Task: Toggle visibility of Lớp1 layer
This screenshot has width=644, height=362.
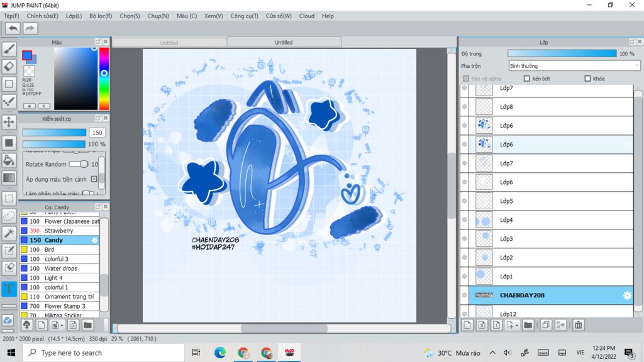Action: coord(465,277)
